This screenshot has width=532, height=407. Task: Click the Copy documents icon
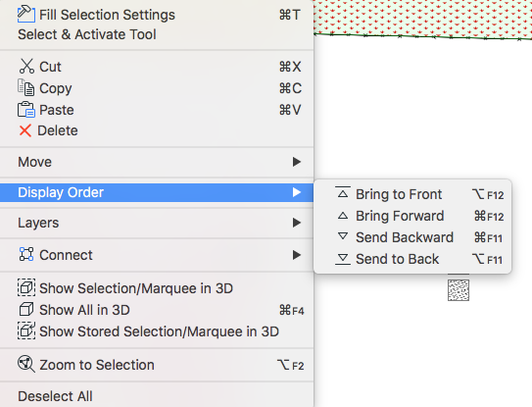tap(26, 87)
